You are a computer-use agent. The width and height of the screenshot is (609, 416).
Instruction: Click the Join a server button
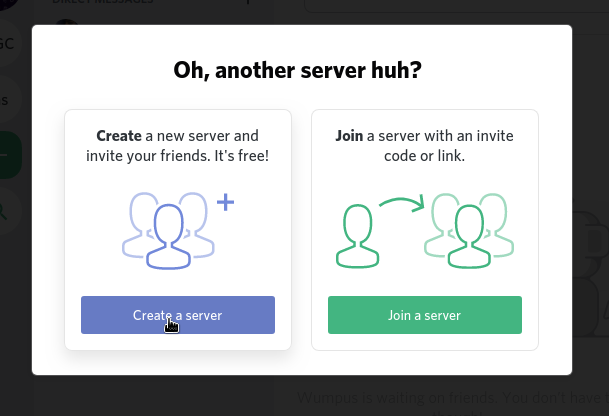[x=425, y=315]
